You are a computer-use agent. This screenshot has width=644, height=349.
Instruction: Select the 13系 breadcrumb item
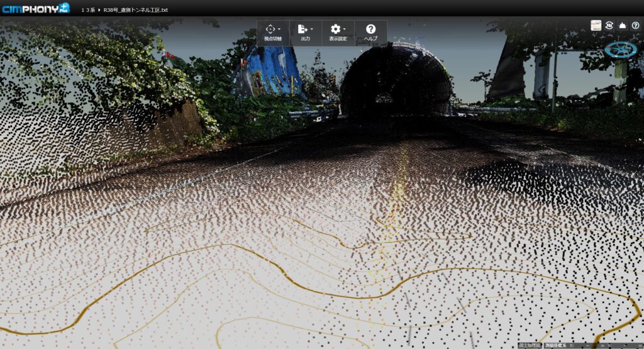tap(87, 10)
